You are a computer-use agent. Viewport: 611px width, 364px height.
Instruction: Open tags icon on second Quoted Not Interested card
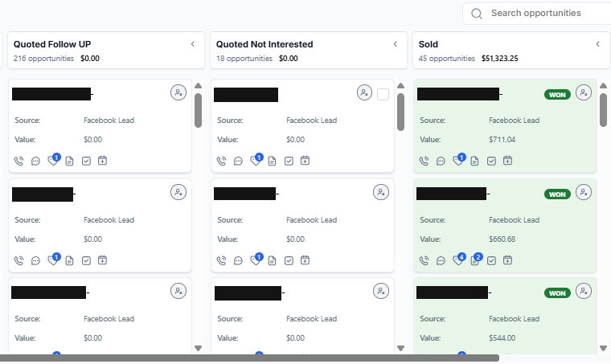pyautogui.click(x=255, y=260)
